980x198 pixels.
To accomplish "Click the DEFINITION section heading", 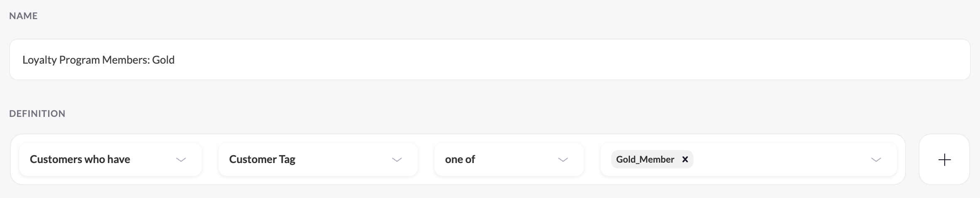I will 37,114.
